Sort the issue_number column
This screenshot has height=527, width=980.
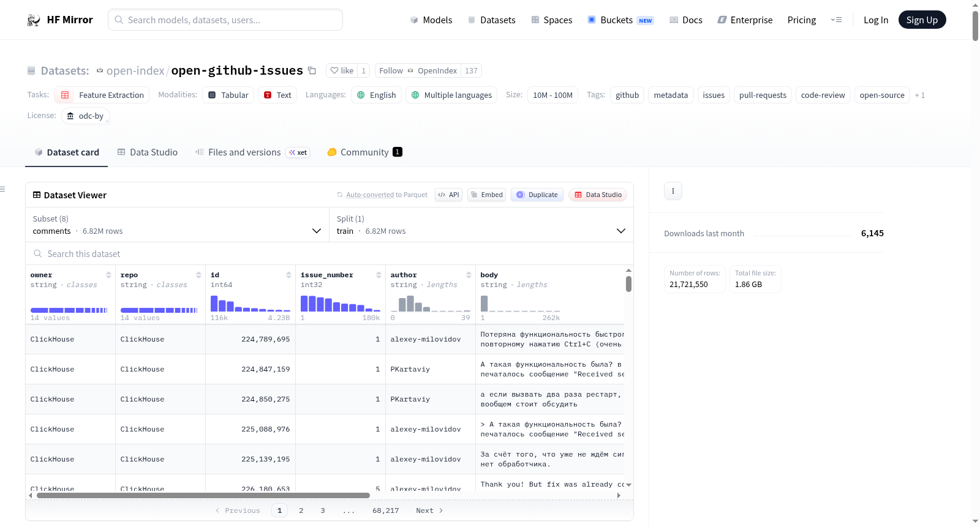tap(379, 275)
